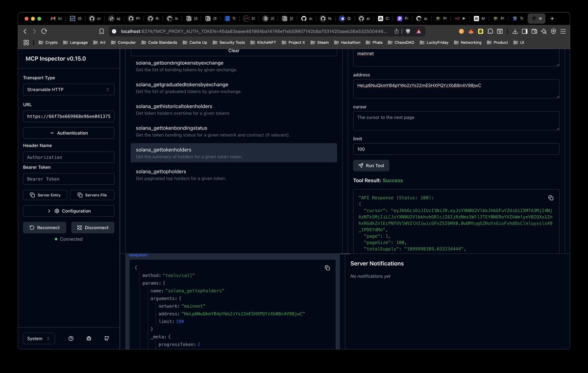
Task: Open the GitHub repository icon in sidebar
Action: (x=106, y=339)
